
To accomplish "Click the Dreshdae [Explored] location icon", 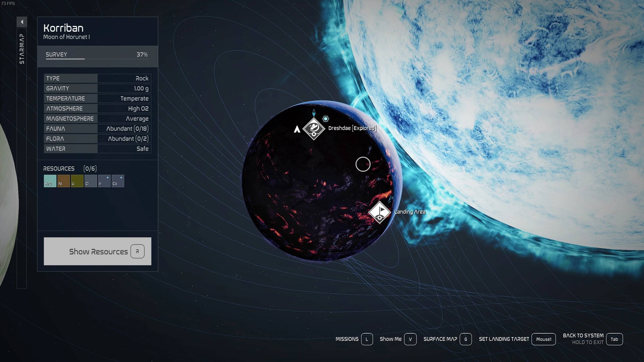I will click(x=313, y=129).
